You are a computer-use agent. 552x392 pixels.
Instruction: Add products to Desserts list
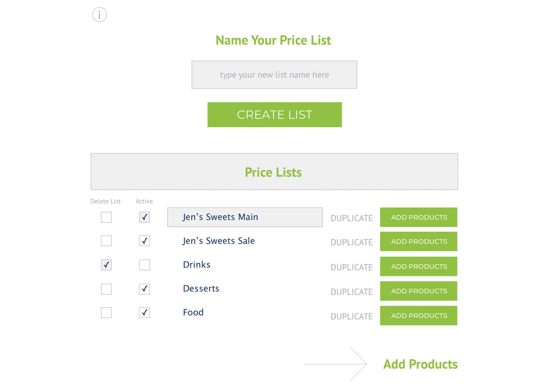(x=419, y=291)
